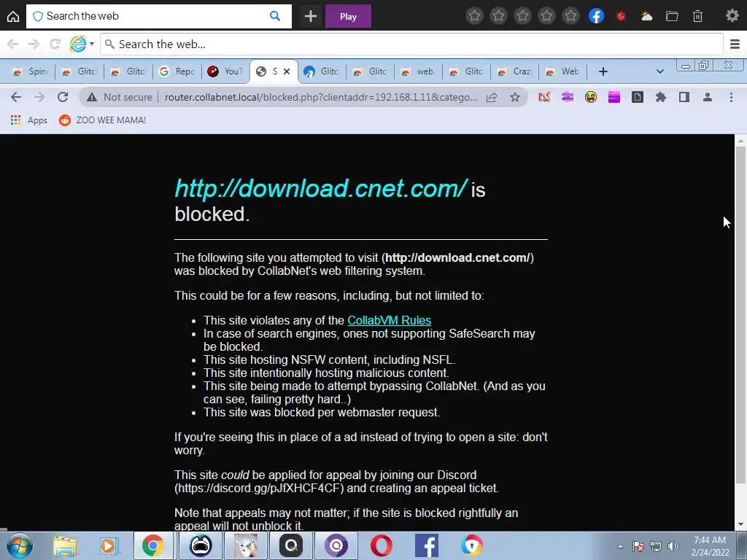This screenshot has height=560, width=747.
Task: Click Chrome's reload button
Action: coord(63,97)
